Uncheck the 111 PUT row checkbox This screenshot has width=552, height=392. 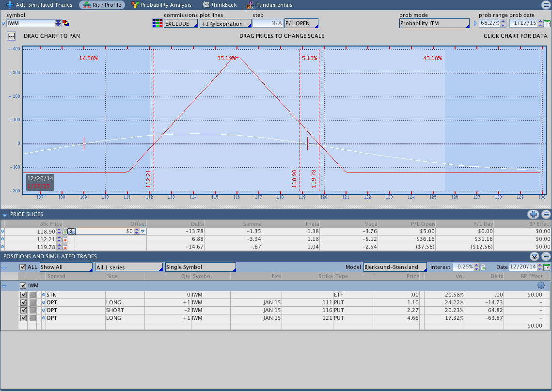coord(24,302)
